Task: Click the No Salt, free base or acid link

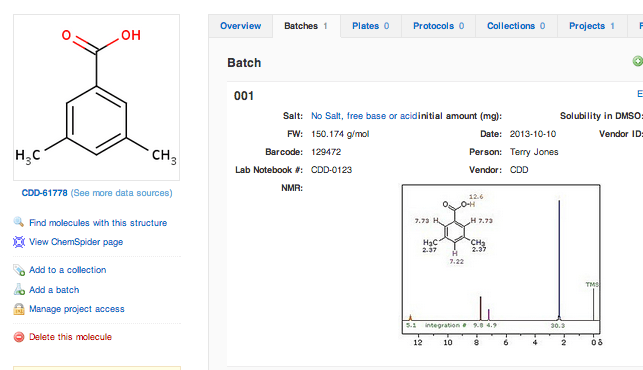Action: 364,116
